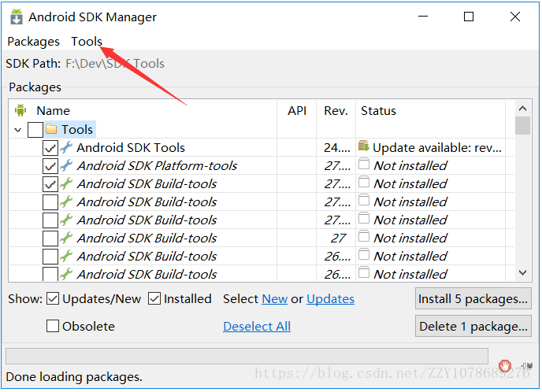Click the package list scrollbar thumb
542x392 pixels.
pyautogui.click(x=522, y=126)
